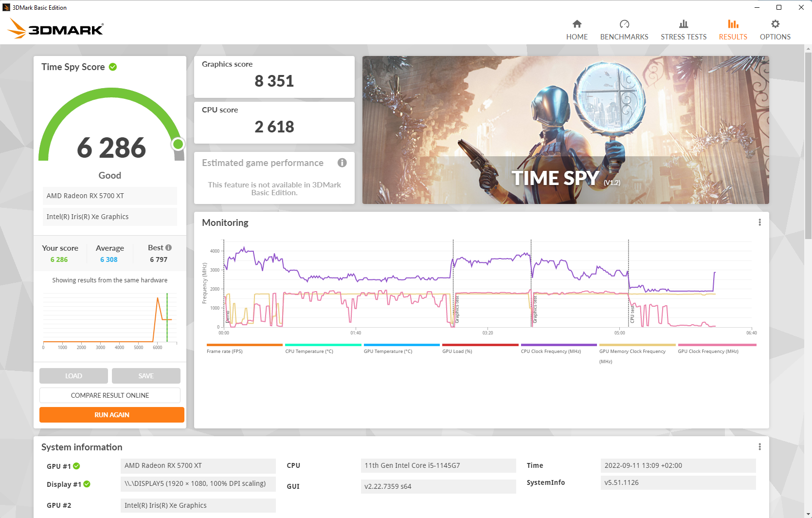Click the score gauge indicator knob
Viewport: 812px width, 518px height.
click(178, 144)
